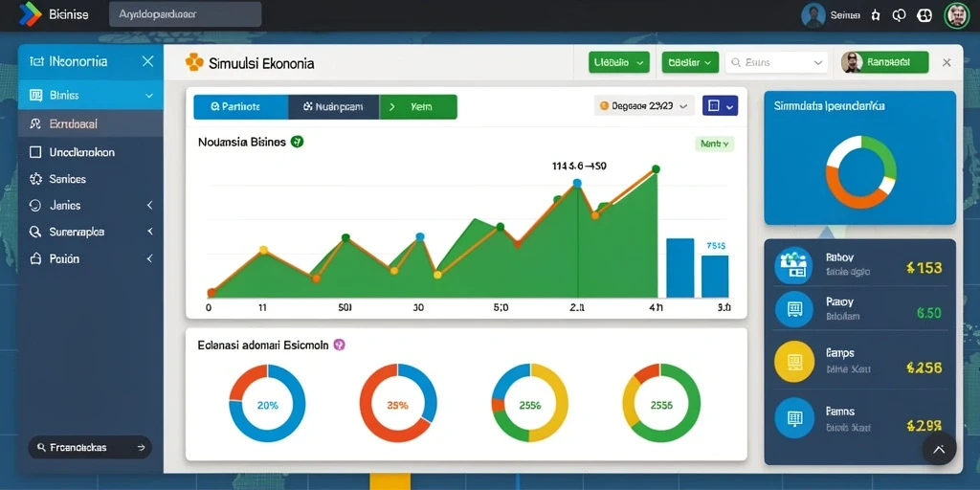Switch to the Partinote tab
This screenshot has height=490, width=980.
point(240,107)
